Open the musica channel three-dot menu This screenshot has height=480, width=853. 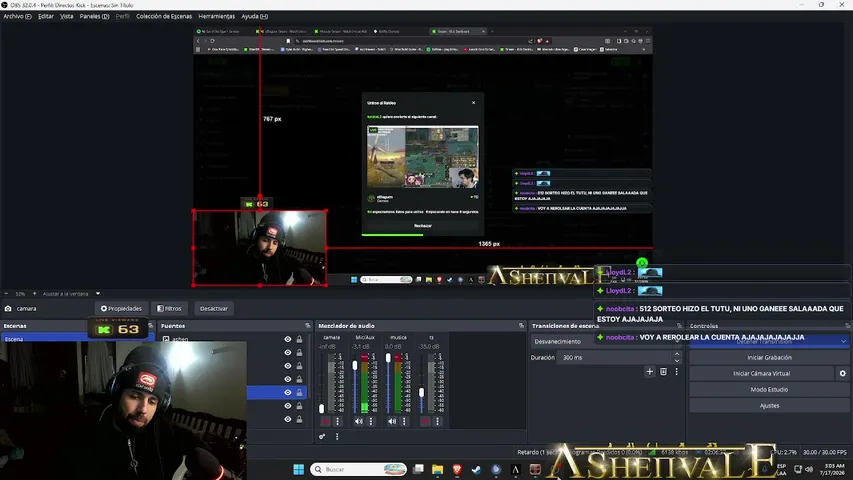tap(404, 421)
